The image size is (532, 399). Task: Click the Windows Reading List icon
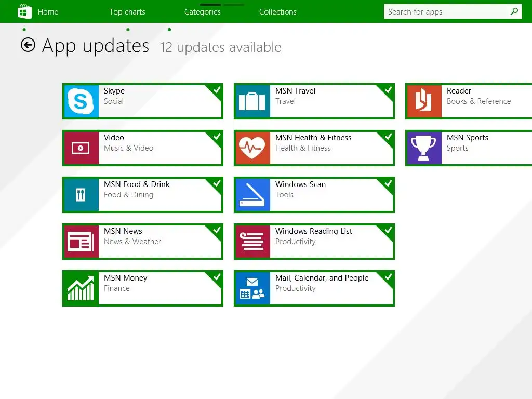click(x=252, y=242)
